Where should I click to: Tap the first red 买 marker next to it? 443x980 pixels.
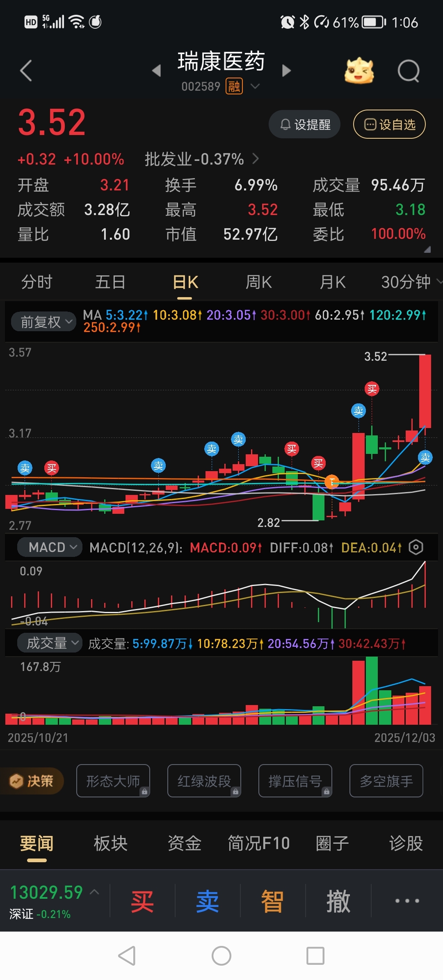point(52,468)
